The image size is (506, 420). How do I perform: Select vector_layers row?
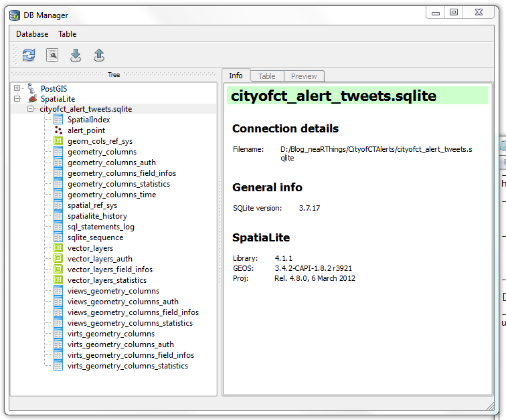90,248
